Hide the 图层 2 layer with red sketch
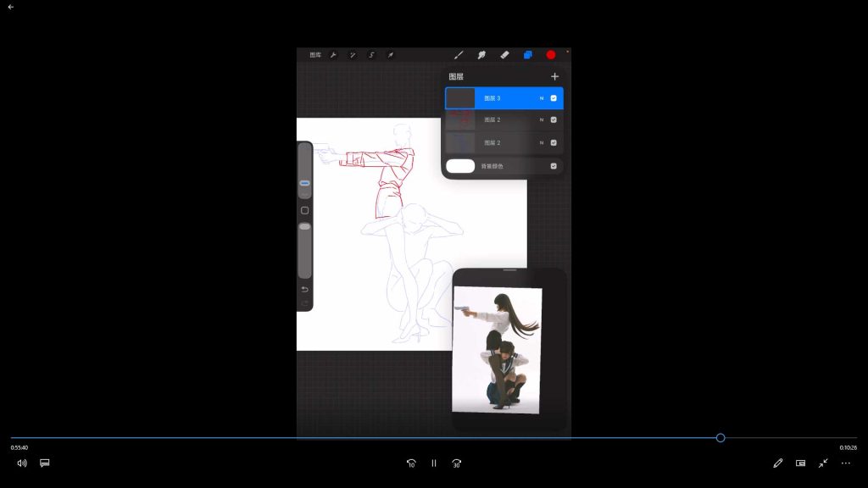Image resolution: width=868 pixels, height=488 pixels. [x=554, y=119]
